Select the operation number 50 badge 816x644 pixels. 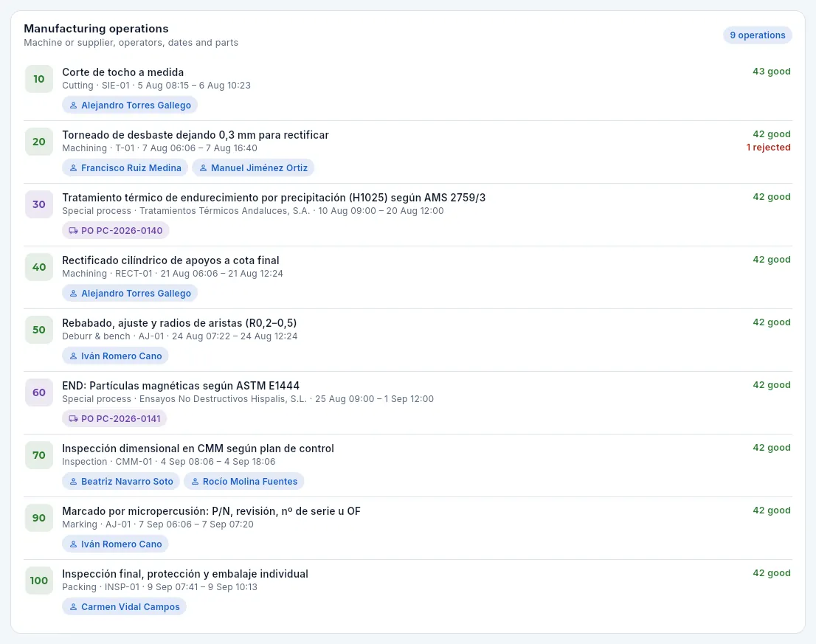[39, 330]
